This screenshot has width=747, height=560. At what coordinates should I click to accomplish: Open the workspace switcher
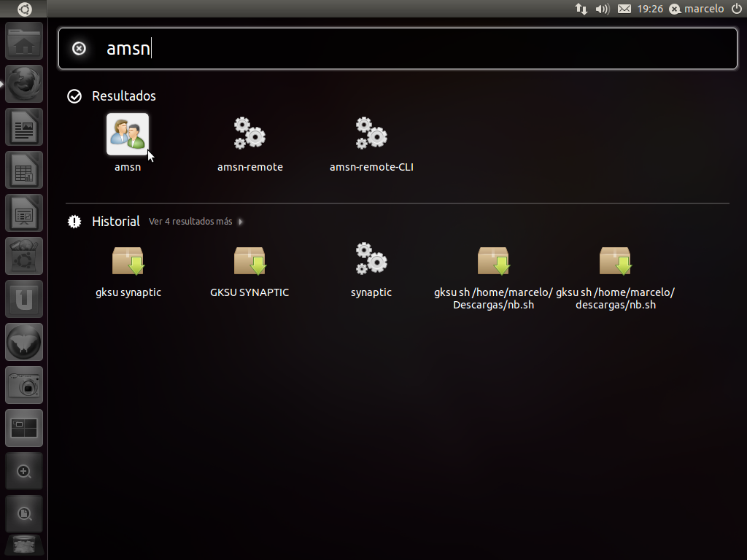[25, 428]
